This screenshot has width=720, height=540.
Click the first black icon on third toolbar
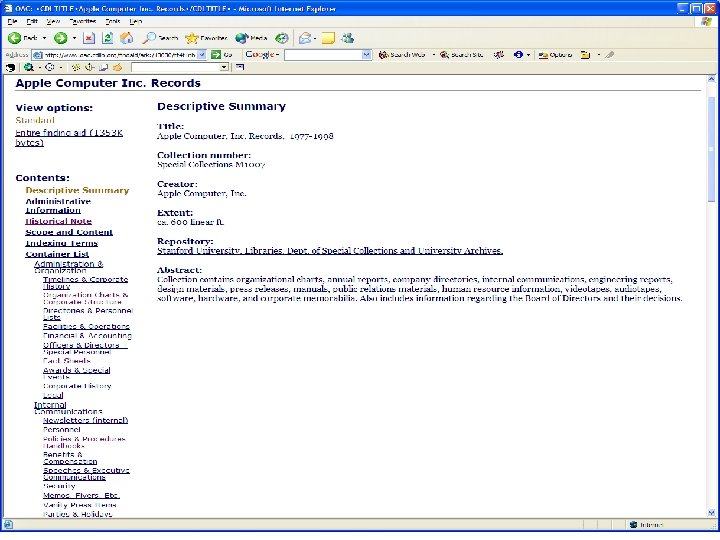[10, 68]
